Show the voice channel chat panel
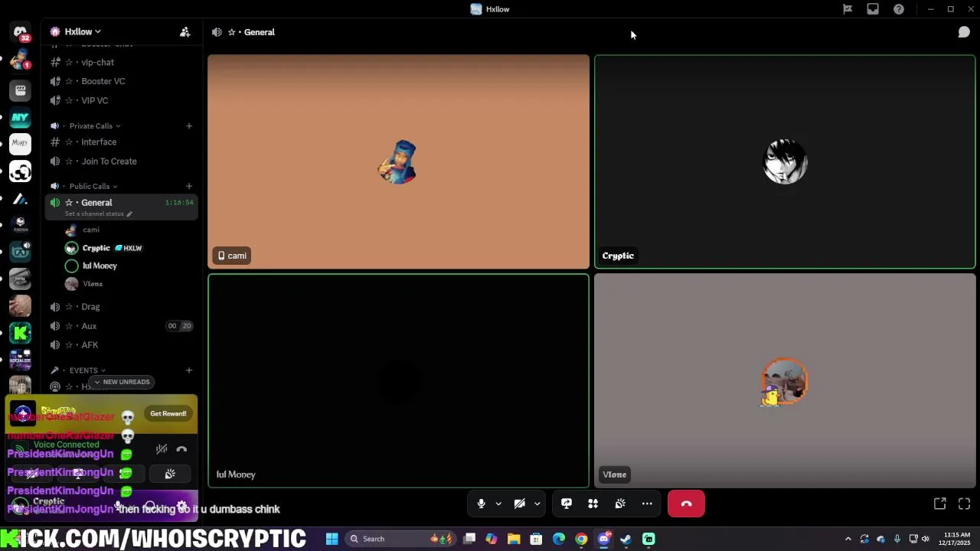 (x=964, y=32)
